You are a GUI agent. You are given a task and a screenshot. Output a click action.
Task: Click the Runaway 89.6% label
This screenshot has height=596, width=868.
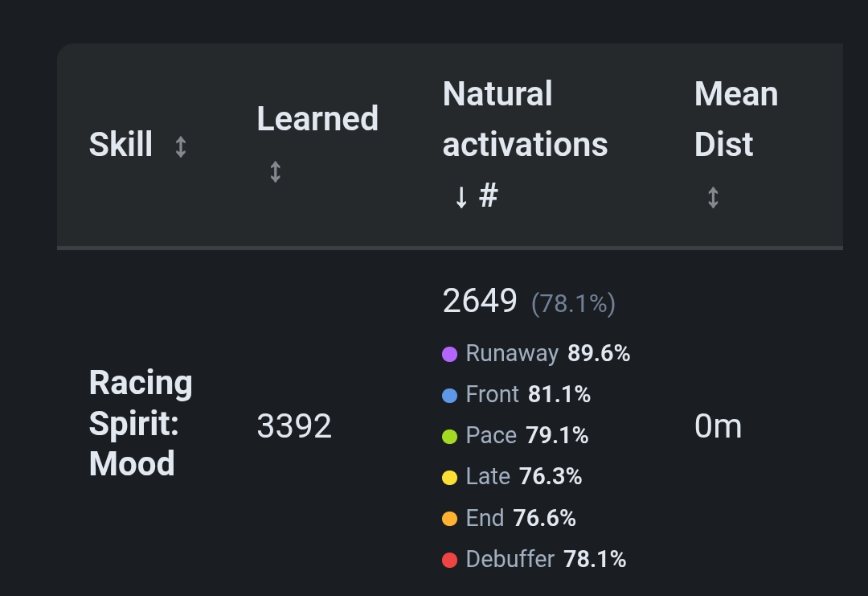[548, 353]
